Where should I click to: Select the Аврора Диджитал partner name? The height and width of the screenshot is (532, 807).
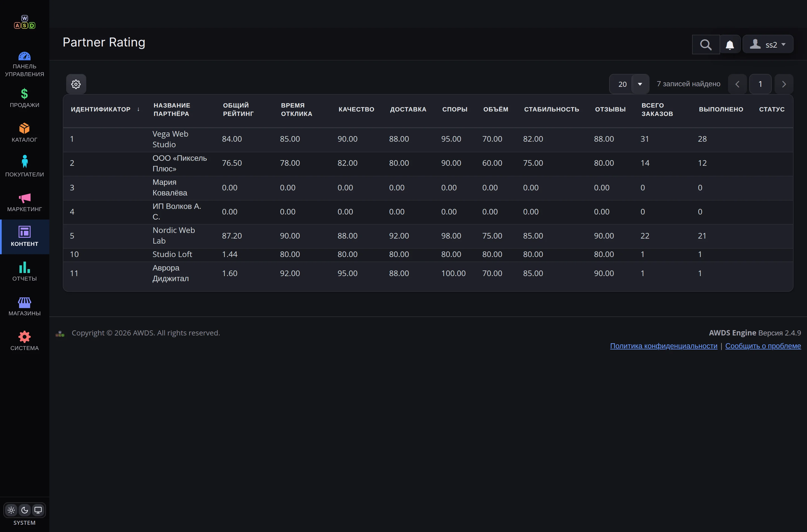[x=170, y=273]
